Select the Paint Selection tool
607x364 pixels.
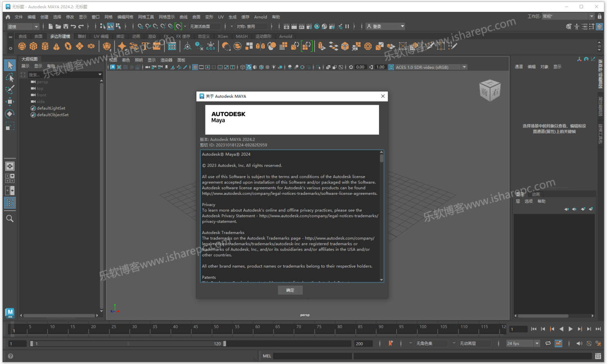pyautogui.click(x=10, y=90)
